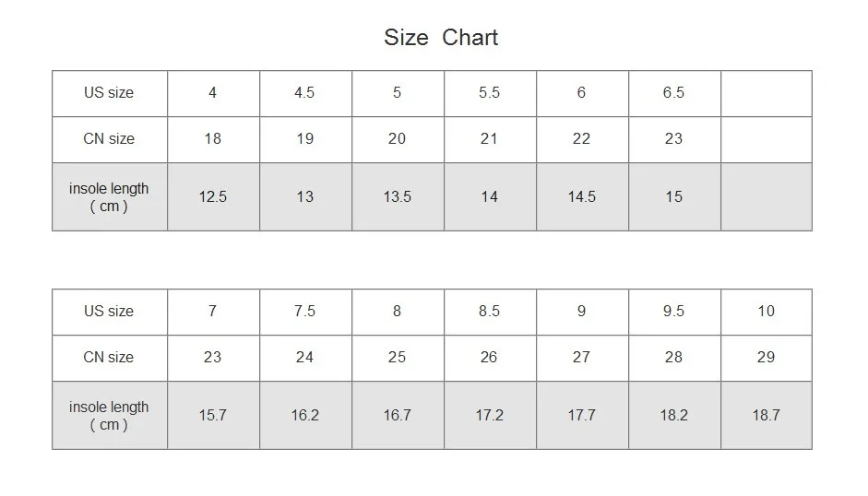Click insole length 17.7 cell

coord(582,416)
